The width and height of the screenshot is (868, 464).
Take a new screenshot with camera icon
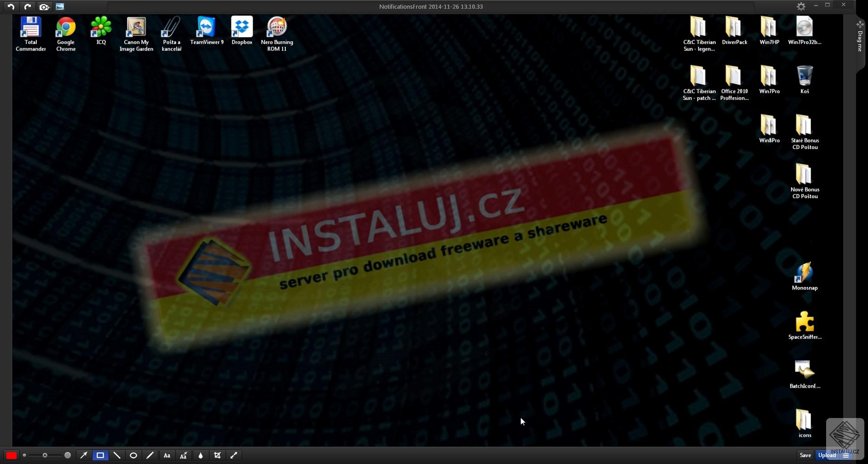pyautogui.click(x=44, y=7)
